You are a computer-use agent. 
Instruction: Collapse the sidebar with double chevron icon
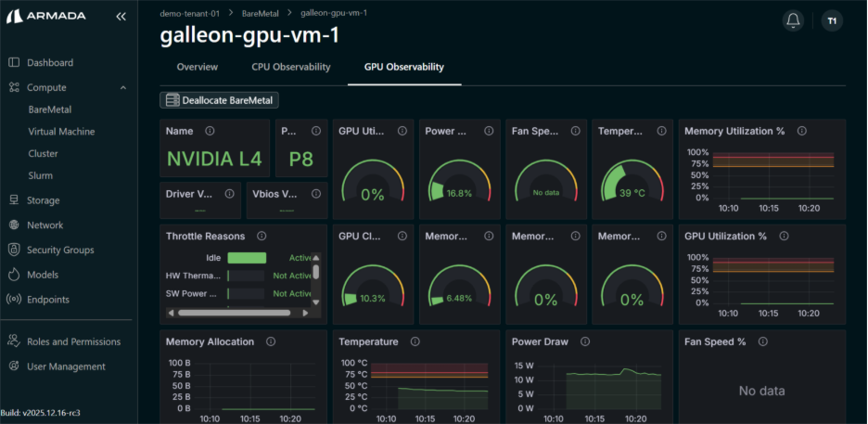[121, 17]
